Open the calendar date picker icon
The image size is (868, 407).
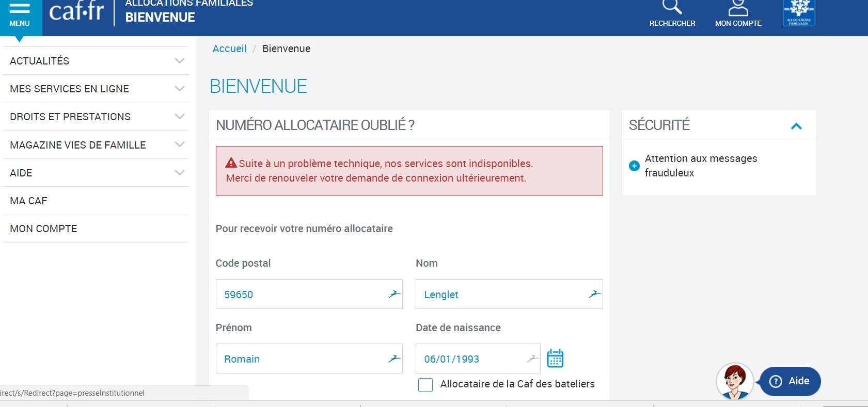pyautogui.click(x=555, y=358)
